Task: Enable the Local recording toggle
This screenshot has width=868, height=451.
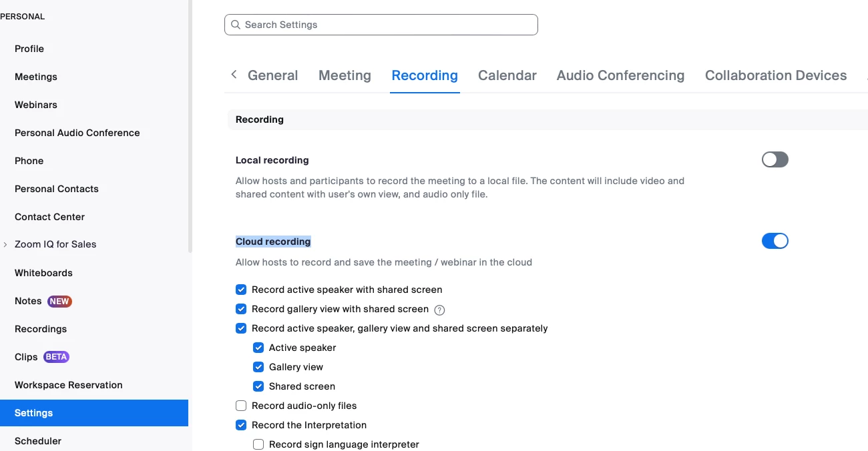Action: point(775,159)
